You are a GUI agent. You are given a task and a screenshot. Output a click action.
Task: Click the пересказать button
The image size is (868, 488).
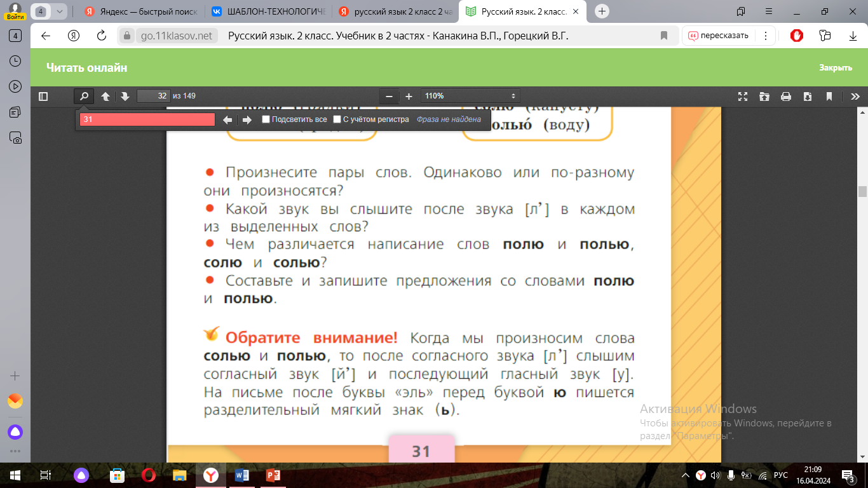(719, 36)
